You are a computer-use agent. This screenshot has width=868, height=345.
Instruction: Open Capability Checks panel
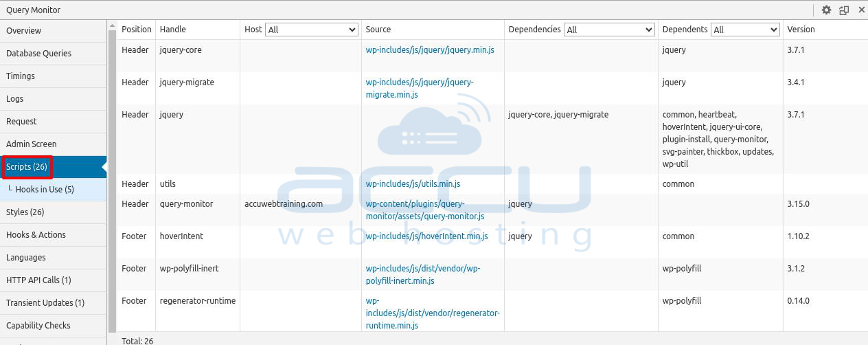coord(54,325)
